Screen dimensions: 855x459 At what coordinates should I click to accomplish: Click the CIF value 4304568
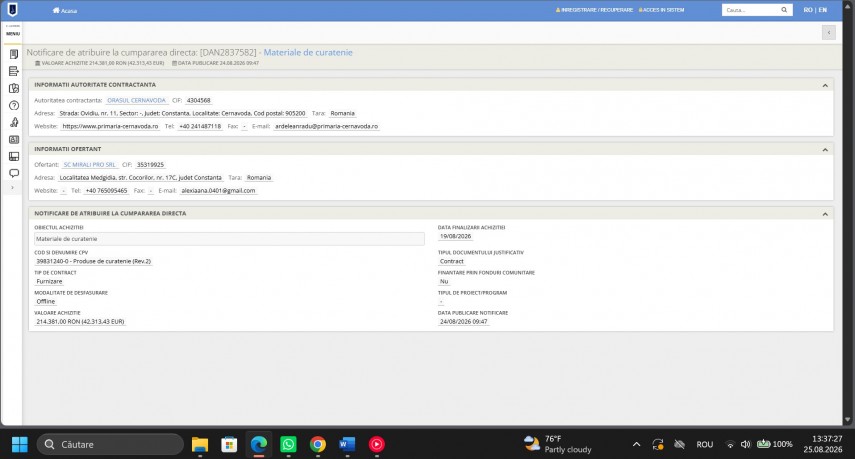(198, 100)
